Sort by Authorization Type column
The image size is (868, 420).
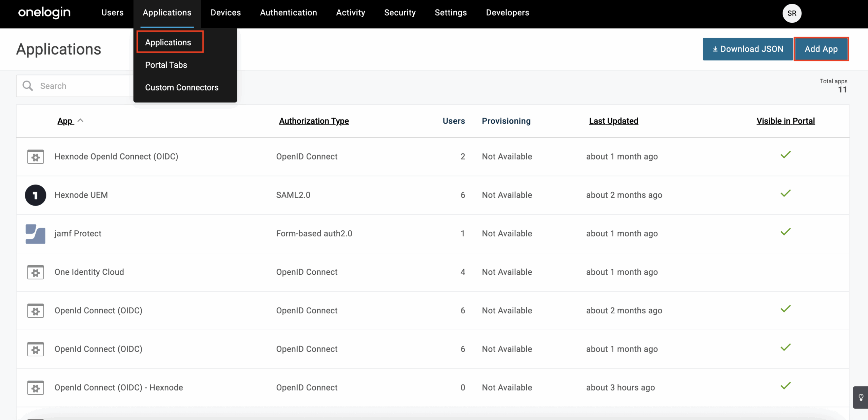pyautogui.click(x=314, y=121)
